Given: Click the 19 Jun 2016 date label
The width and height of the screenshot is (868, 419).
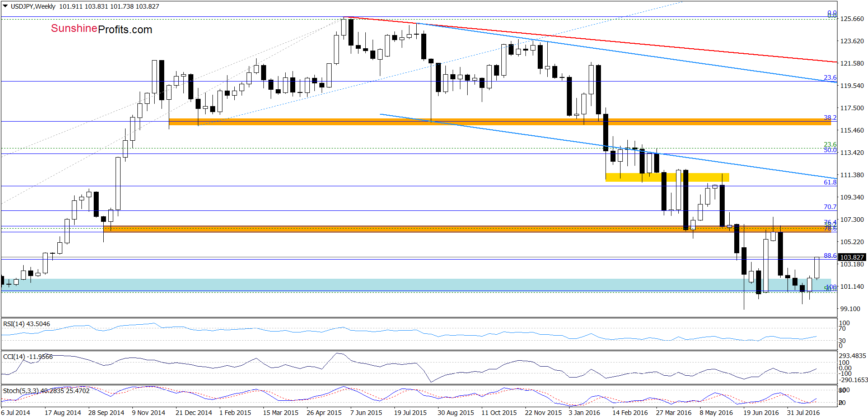Looking at the screenshot, I should click(x=761, y=413).
